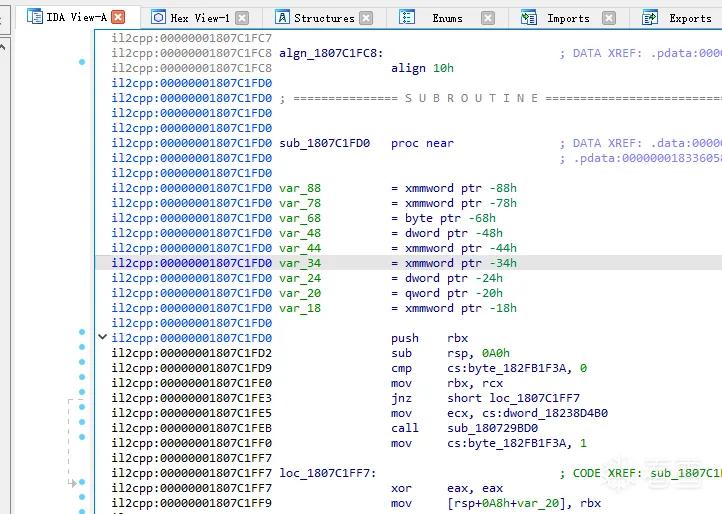
Task: Switch to the IDA View-A tab
Action: [x=76, y=18]
